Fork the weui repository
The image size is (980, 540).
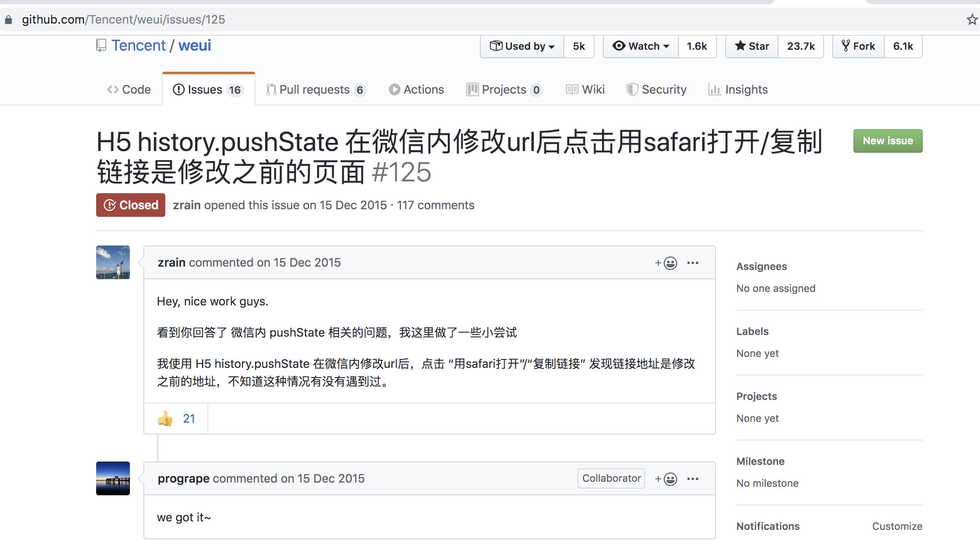pyautogui.click(x=859, y=46)
